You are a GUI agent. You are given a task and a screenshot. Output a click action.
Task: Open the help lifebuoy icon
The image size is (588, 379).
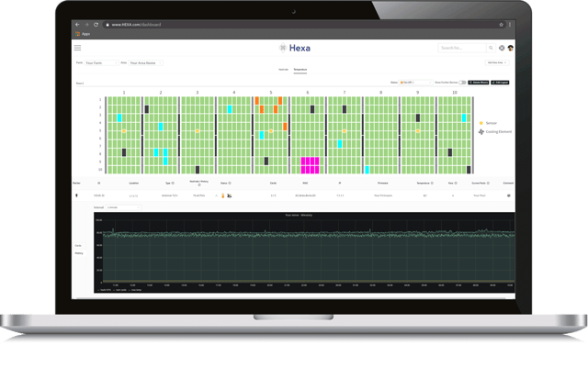coord(502,48)
